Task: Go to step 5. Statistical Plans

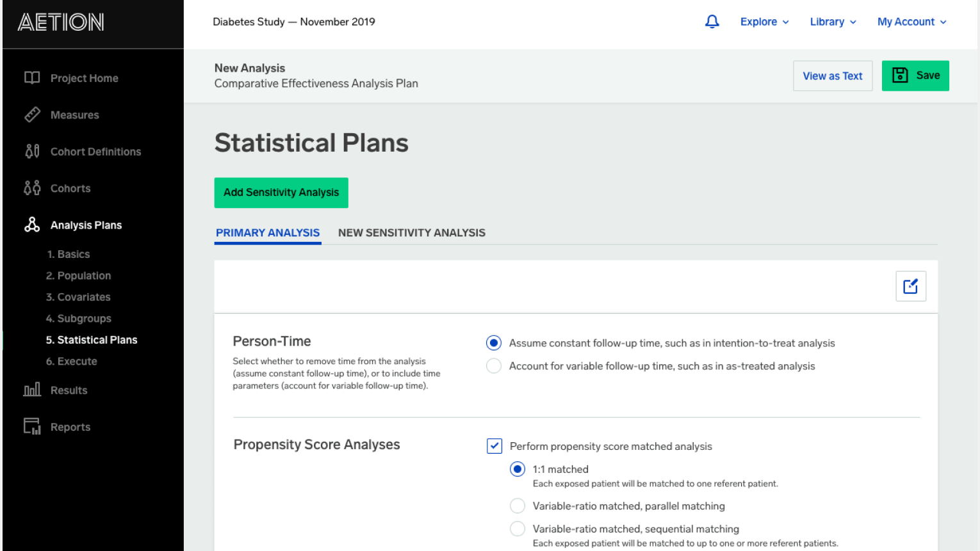Action: (x=92, y=340)
